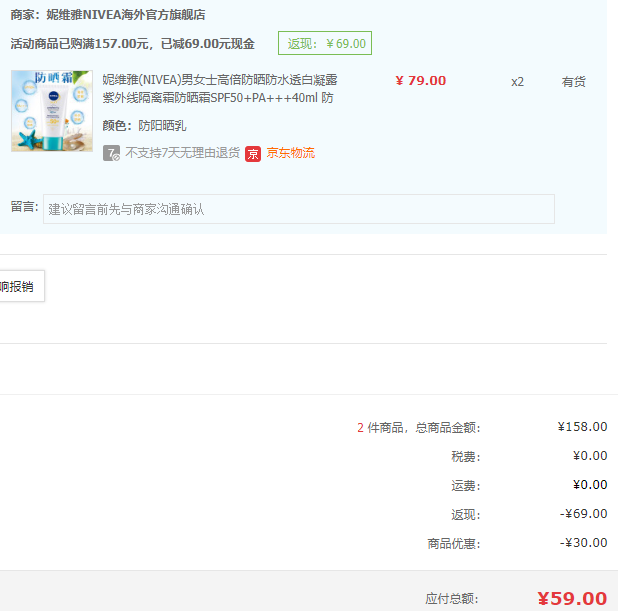The image size is (618, 611).
Task: Click the 京东物流 orange label
Action: (x=290, y=153)
